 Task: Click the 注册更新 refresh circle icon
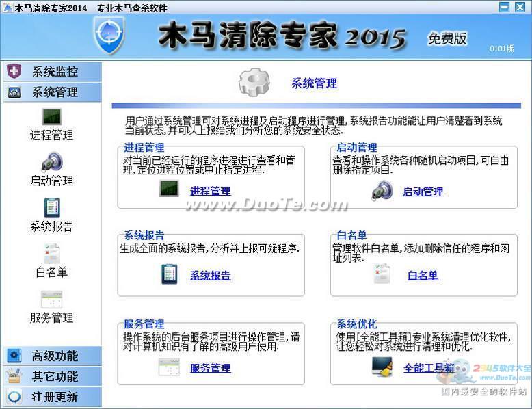click(x=14, y=397)
